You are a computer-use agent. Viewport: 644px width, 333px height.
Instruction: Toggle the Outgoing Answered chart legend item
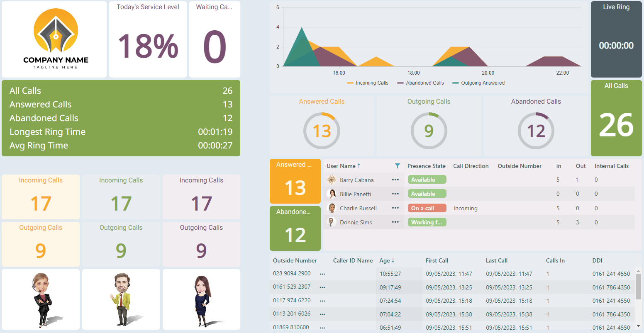[478, 83]
